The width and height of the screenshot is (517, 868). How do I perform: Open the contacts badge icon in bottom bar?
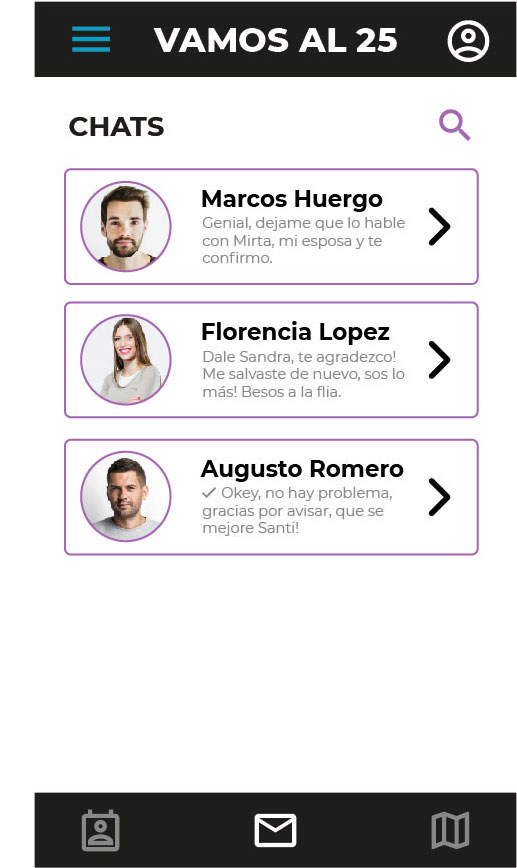point(100,830)
